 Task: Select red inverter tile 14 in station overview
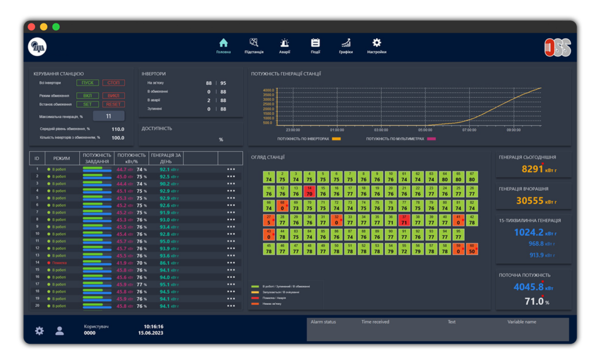(309, 191)
